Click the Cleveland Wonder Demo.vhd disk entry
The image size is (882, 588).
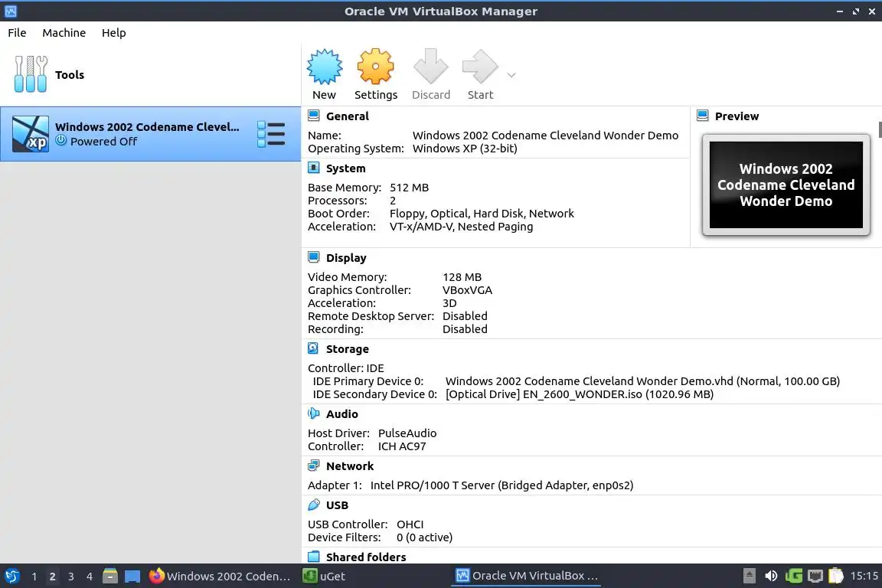coord(642,381)
